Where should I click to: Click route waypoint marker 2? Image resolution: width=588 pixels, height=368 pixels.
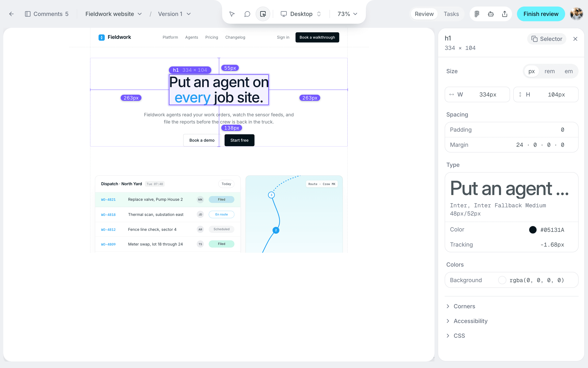click(x=276, y=230)
